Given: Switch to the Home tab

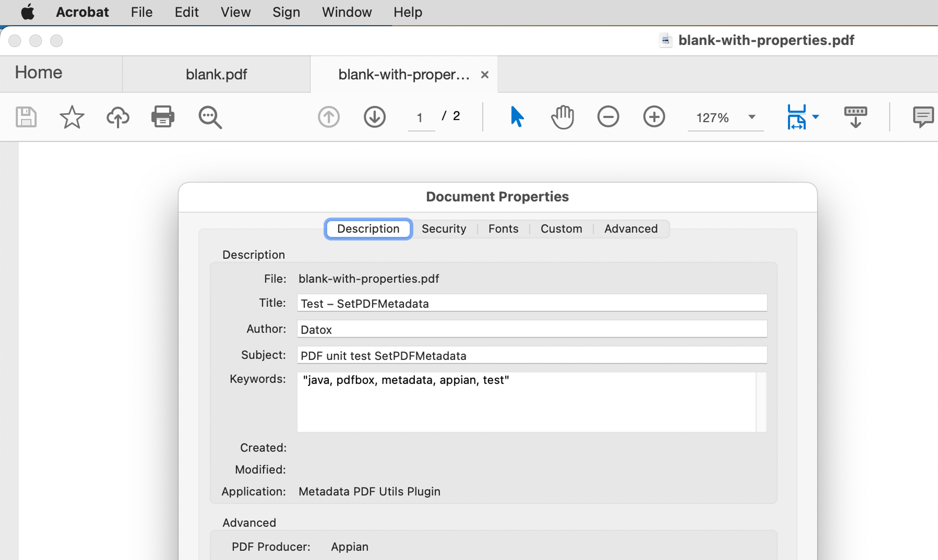Looking at the screenshot, I should 61,74.
